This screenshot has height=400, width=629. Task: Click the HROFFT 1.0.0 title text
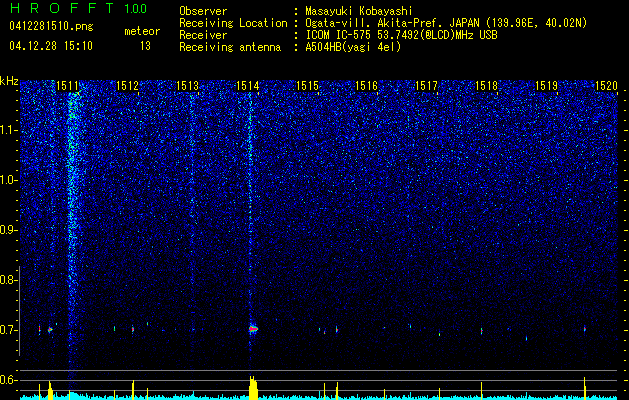[78, 8]
